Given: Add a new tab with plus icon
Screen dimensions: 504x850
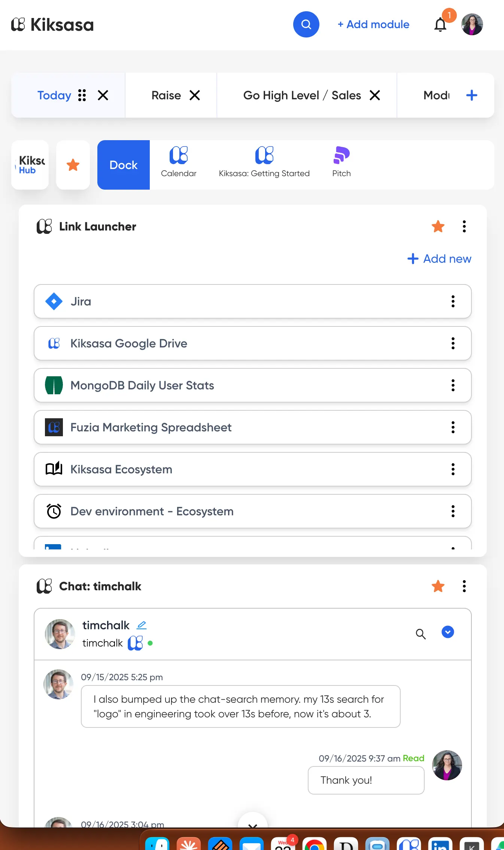Looking at the screenshot, I should [x=471, y=95].
